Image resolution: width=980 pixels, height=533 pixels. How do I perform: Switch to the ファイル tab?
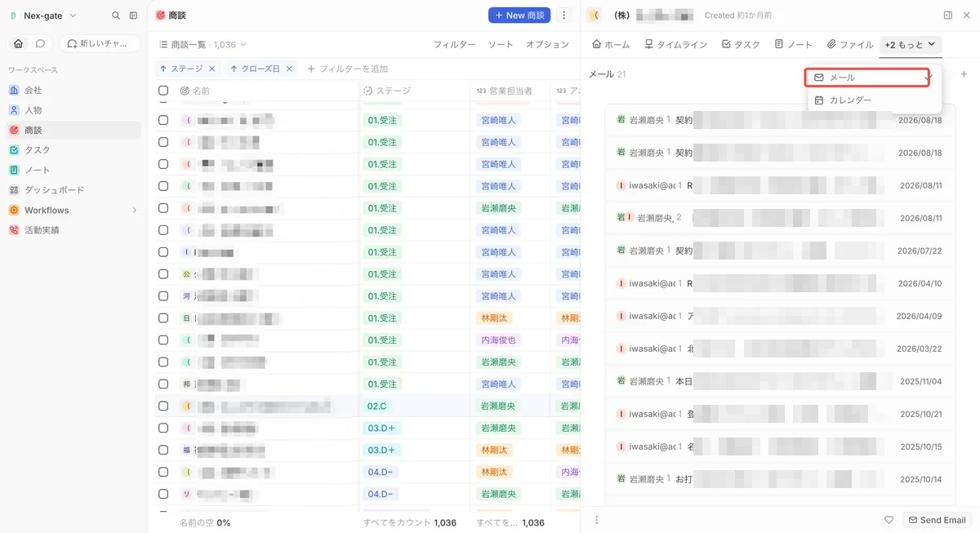[850, 44]
